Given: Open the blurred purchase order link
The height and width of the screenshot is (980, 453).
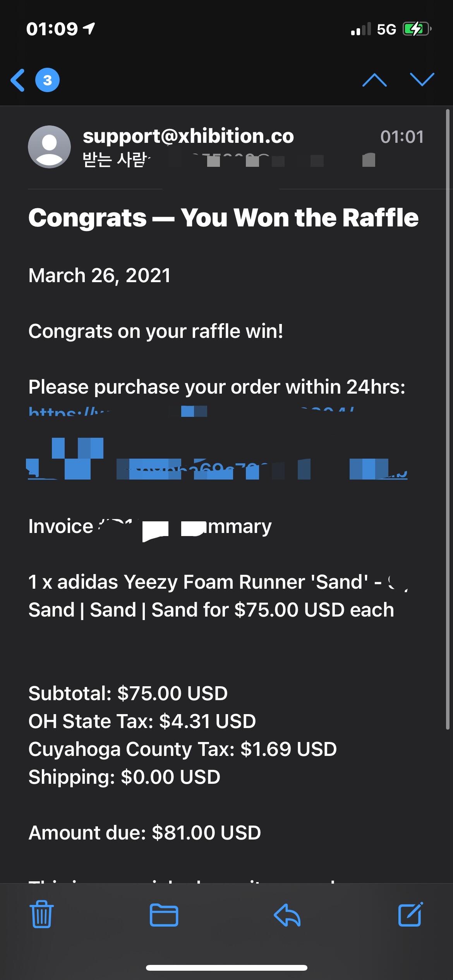Looking at the screenshot, I should pyautogui.click(x=217, y=469).
